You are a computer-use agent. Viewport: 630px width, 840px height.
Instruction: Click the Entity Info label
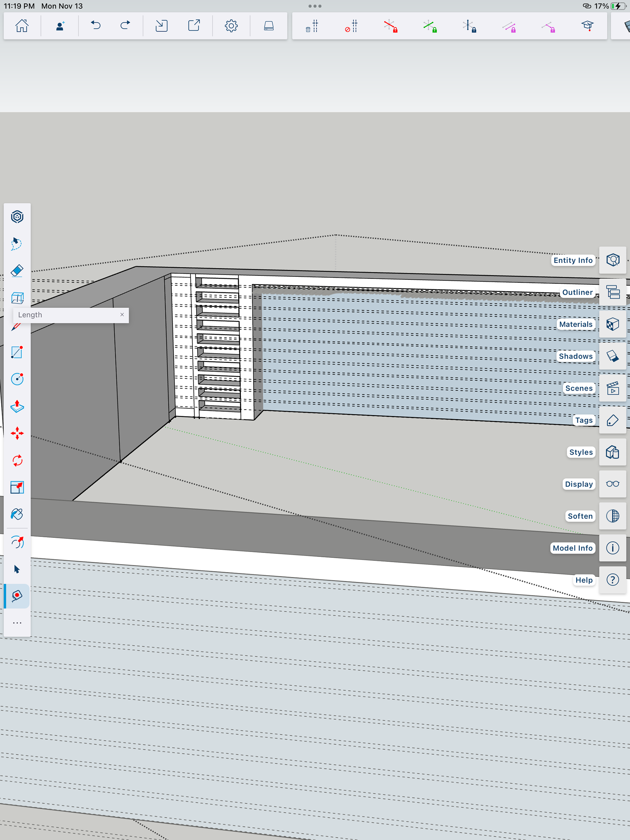573,260
